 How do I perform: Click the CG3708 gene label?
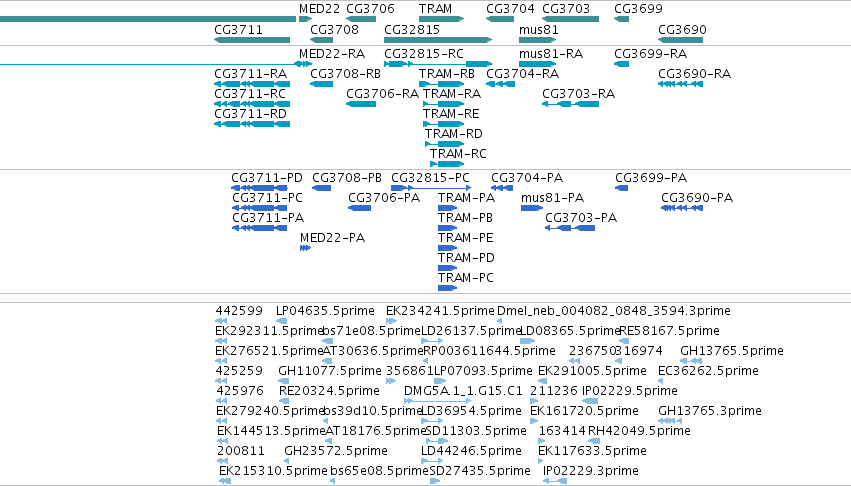click(334, 30)
